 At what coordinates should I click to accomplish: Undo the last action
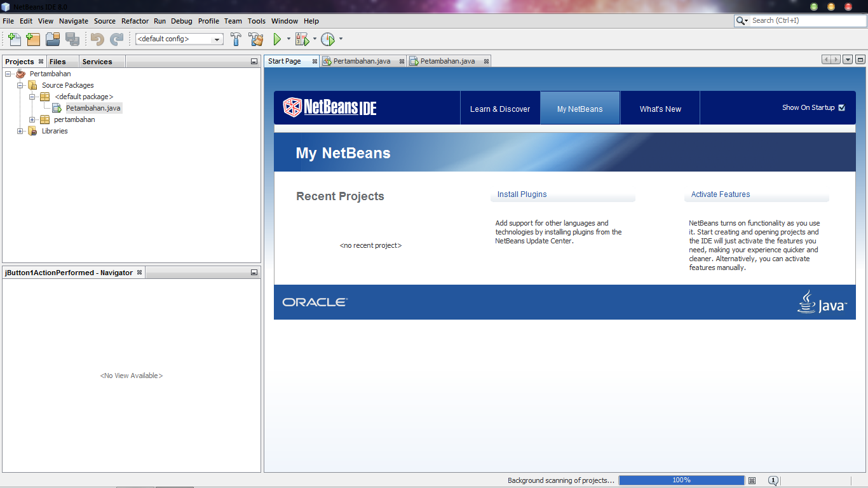(x=95, y=39)
